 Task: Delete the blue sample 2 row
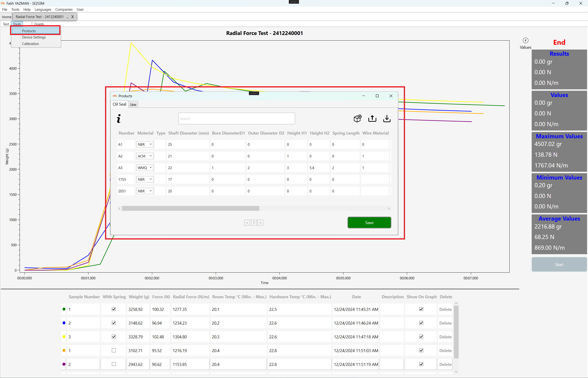click(x=445, y=323)
